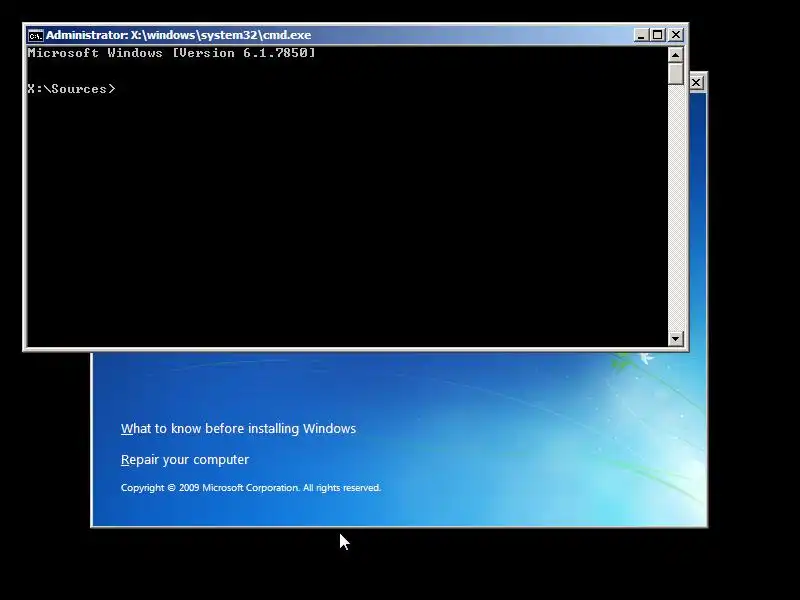This screenshot has width=800, height=600.
Task: Click the 'X:\Sources>' prompt line
Action: point(71,89)
